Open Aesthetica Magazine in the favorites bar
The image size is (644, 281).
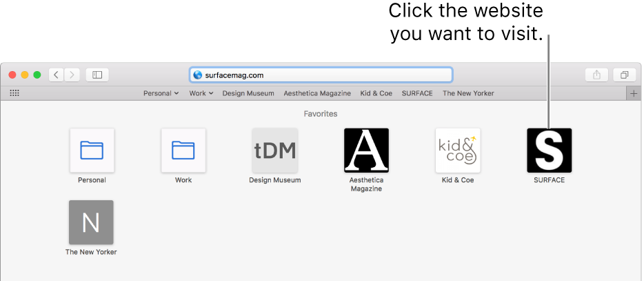[x=317, y=93]
